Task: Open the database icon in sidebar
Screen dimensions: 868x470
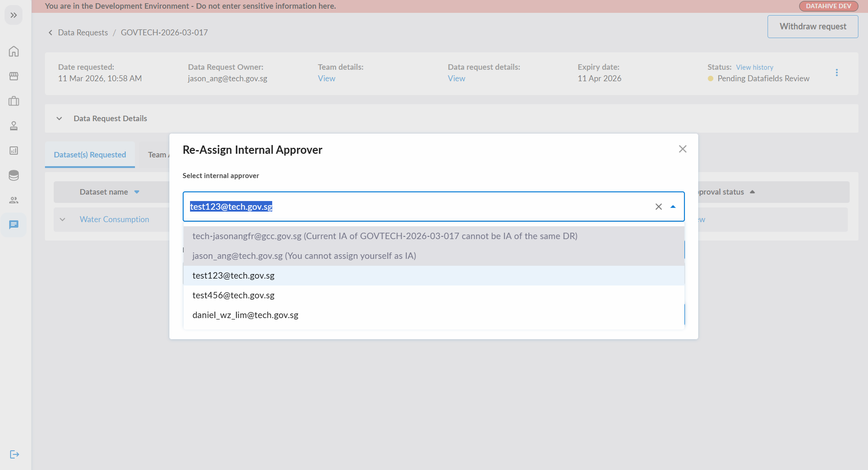Action: [14, 175]
